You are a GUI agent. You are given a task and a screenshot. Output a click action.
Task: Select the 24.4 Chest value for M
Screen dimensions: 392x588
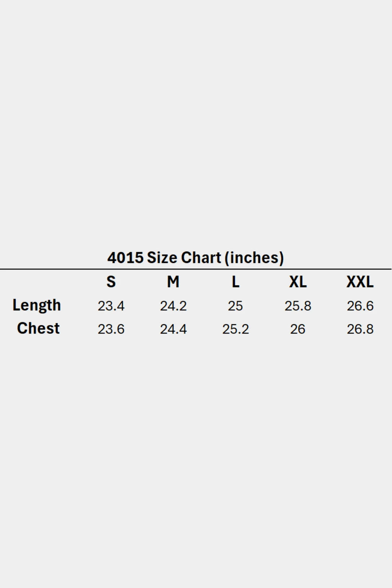click(173, 329)
